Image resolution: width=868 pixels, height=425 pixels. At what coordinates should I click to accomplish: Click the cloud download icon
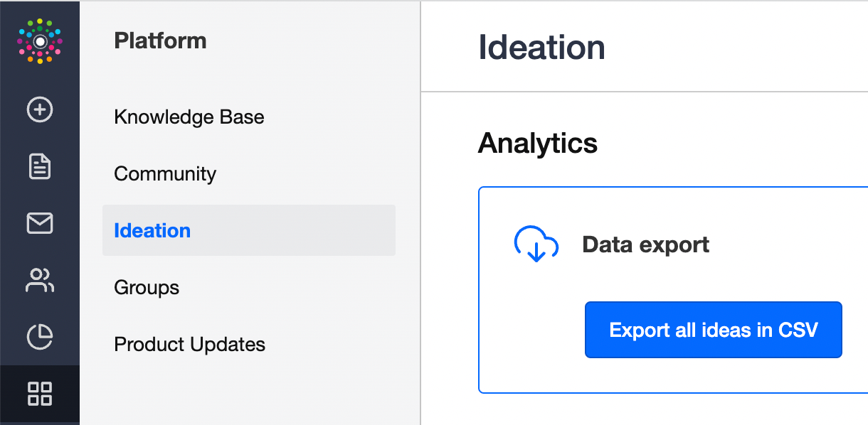coord(536,244)
